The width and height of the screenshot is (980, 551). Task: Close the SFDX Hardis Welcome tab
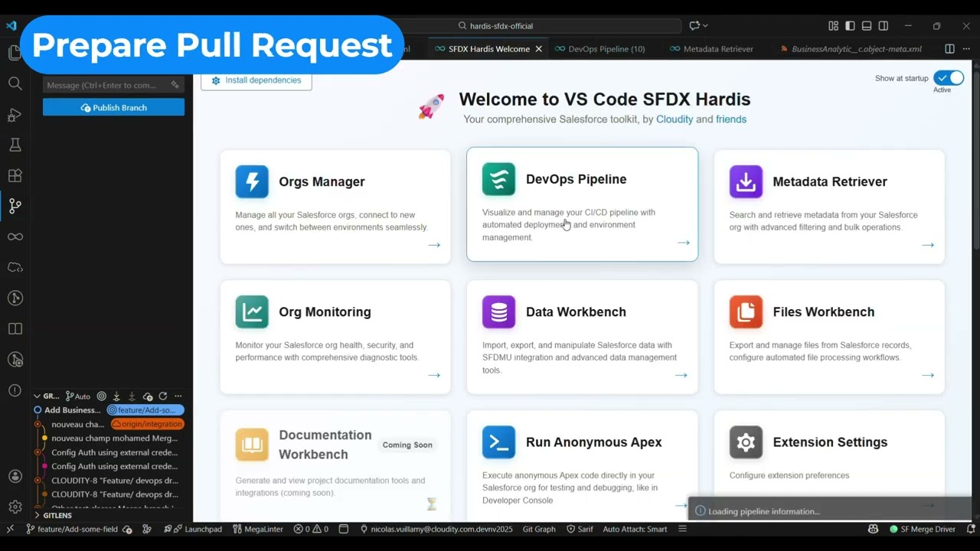538,49
